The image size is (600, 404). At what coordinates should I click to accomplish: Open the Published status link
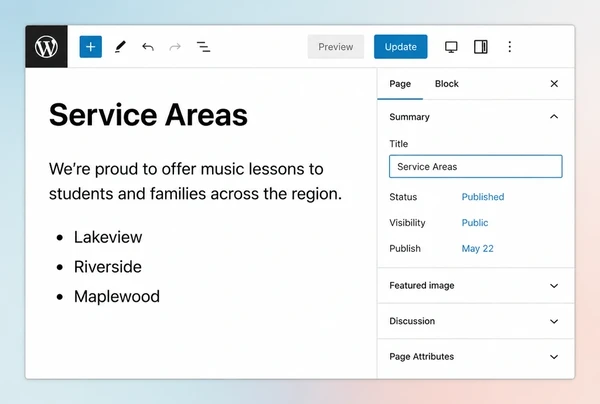(x=483, y=197)
